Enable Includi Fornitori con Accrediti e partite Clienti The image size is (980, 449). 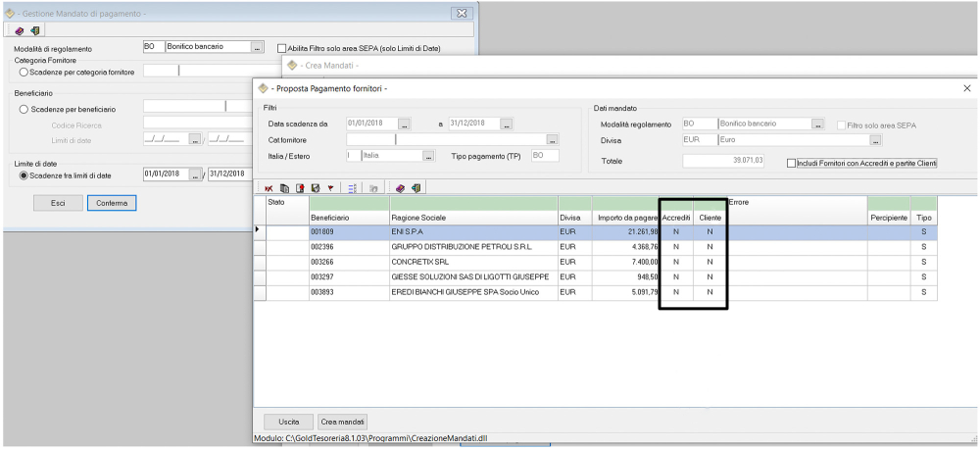[x=792, y=163]
